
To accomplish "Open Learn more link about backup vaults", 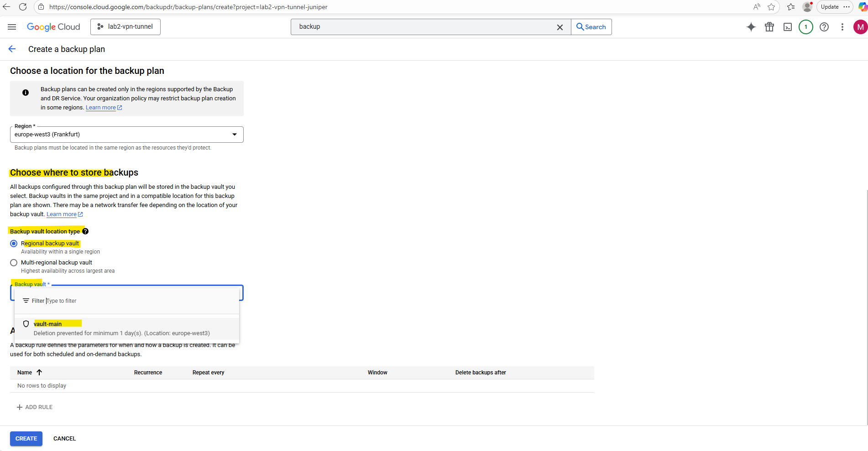I will point(64,214).
